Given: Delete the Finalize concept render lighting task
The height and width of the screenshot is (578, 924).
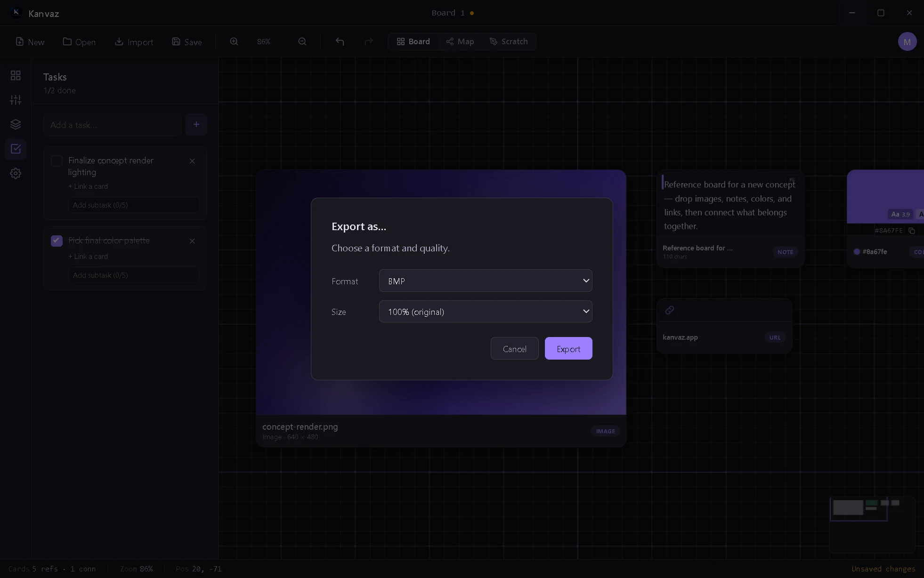Looking at the screenshot, I should point(192,161).
